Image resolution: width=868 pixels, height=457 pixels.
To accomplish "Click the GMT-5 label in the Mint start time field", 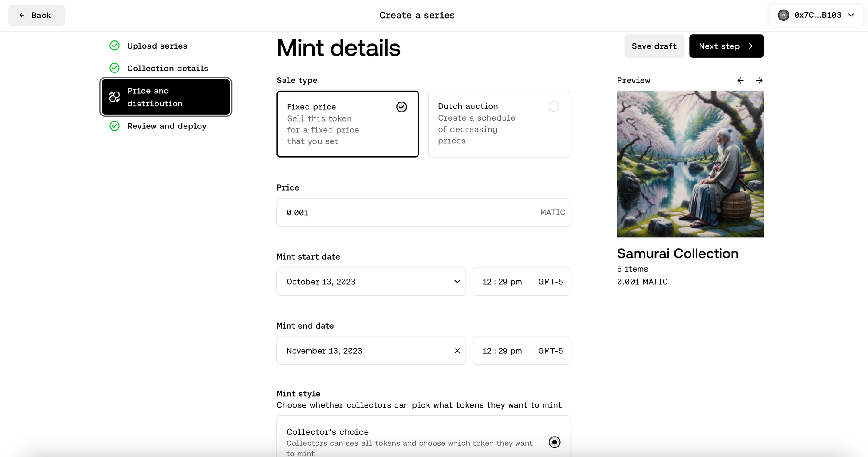I will [x=551, y=282].
